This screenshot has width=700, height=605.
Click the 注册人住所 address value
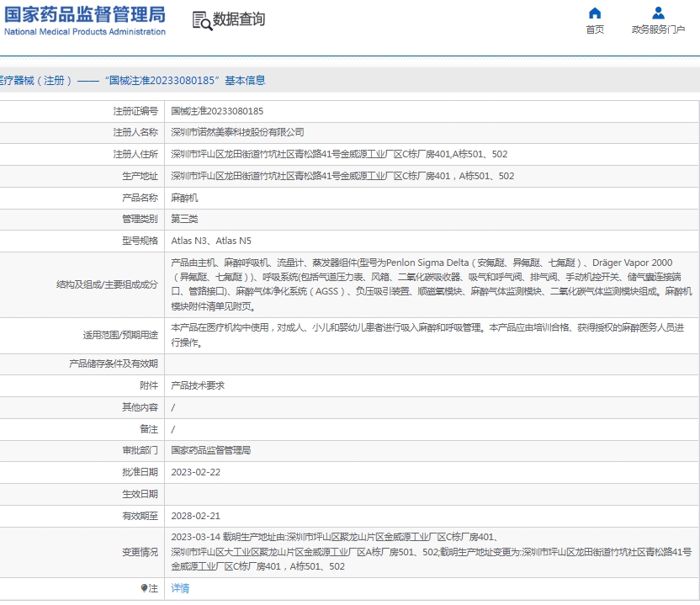[339, 155]
